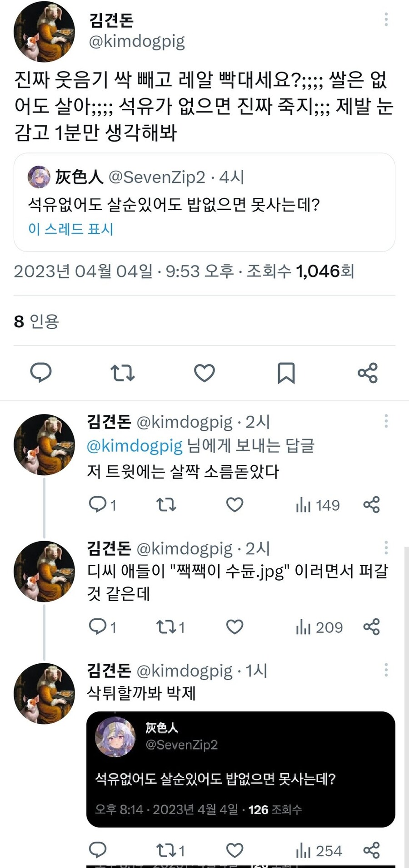Bookmark the main tweet
Image resolution: width=409 pixels, height=868 pixels.
tap(286, 373)
